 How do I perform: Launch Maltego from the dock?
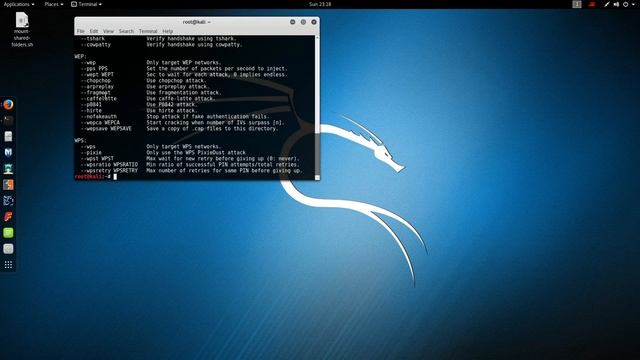8,200
